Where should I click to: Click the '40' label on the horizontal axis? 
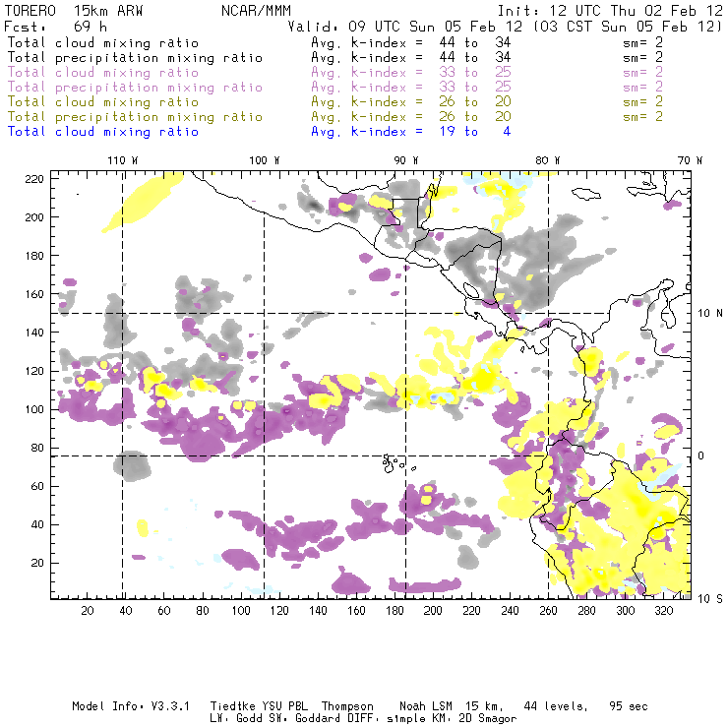(x=126, y=611)
